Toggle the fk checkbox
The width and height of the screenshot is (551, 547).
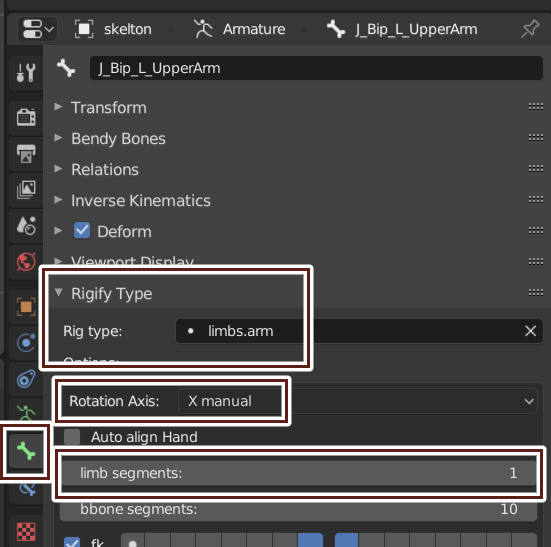72,543
